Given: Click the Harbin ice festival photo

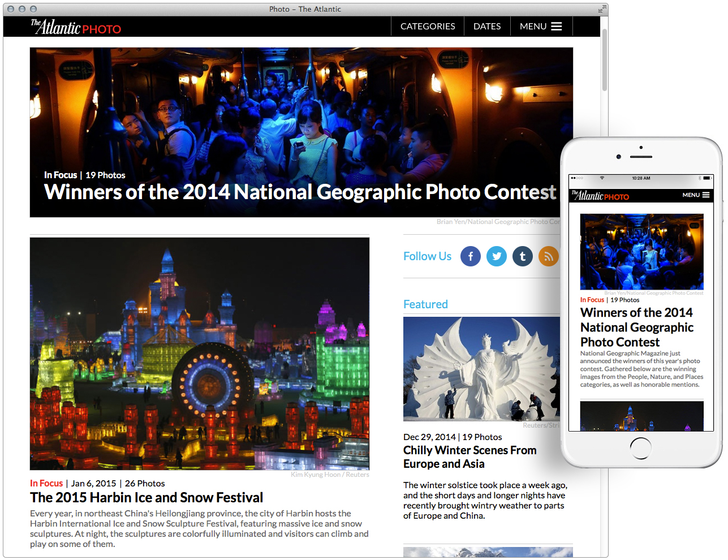Looking at the screenshot, I should click(x=200, y=354).
